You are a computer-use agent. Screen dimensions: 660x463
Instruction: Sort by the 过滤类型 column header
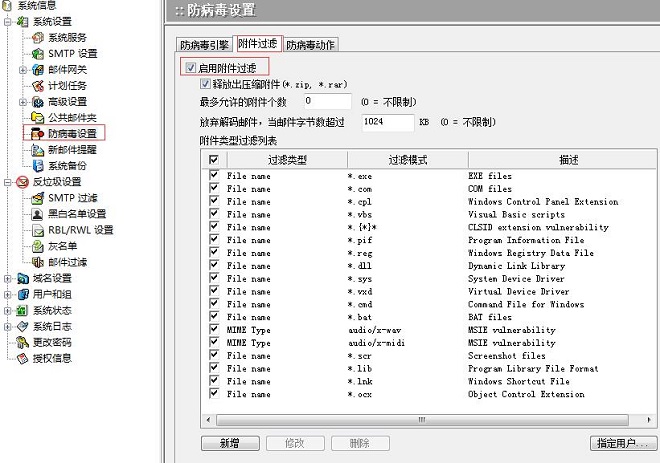(287, 160)
